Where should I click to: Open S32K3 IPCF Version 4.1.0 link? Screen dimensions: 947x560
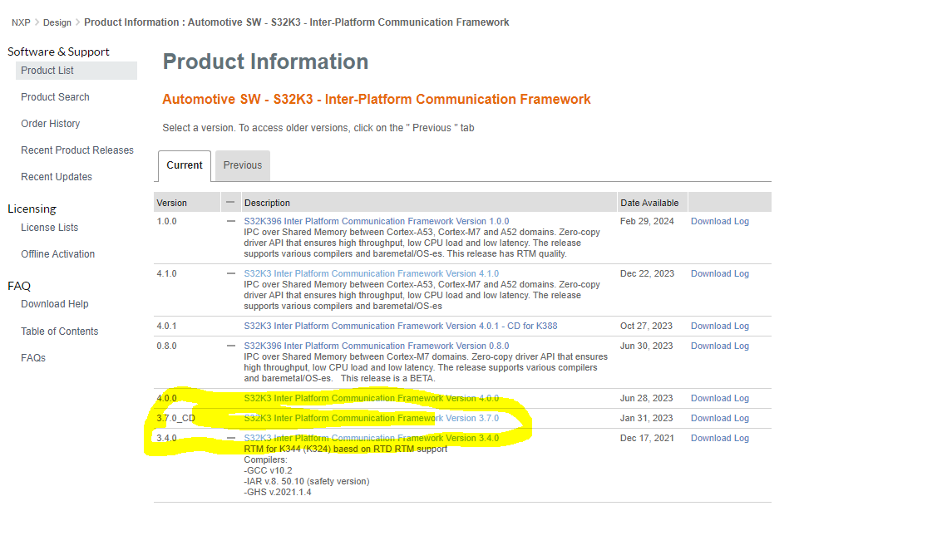pos(372,274)
